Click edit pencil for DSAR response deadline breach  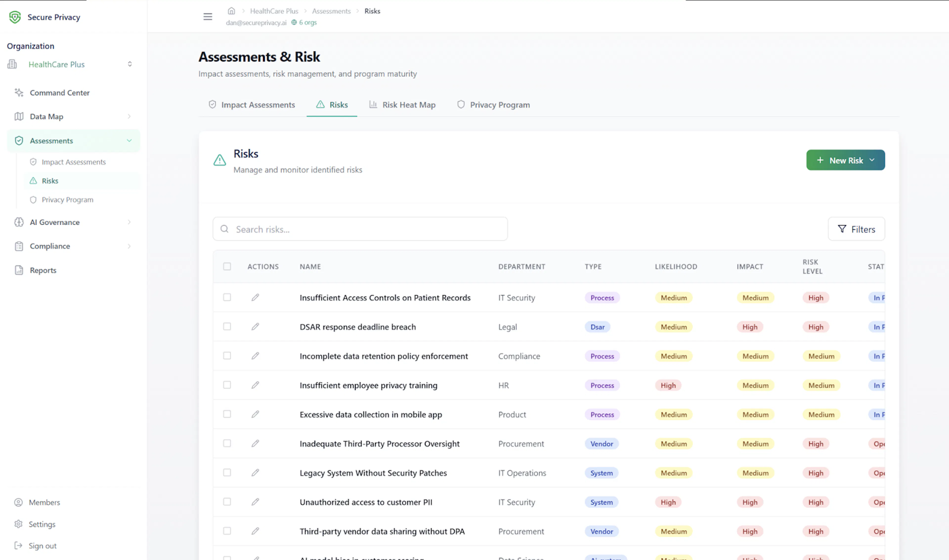click(x=256, y=326)
